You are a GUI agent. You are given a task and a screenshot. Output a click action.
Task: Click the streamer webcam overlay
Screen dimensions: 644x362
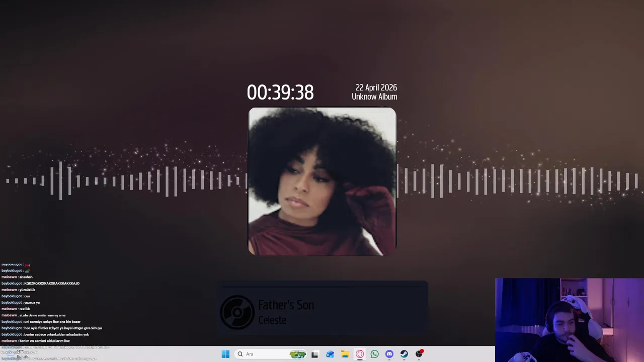[x=570, y=320]
